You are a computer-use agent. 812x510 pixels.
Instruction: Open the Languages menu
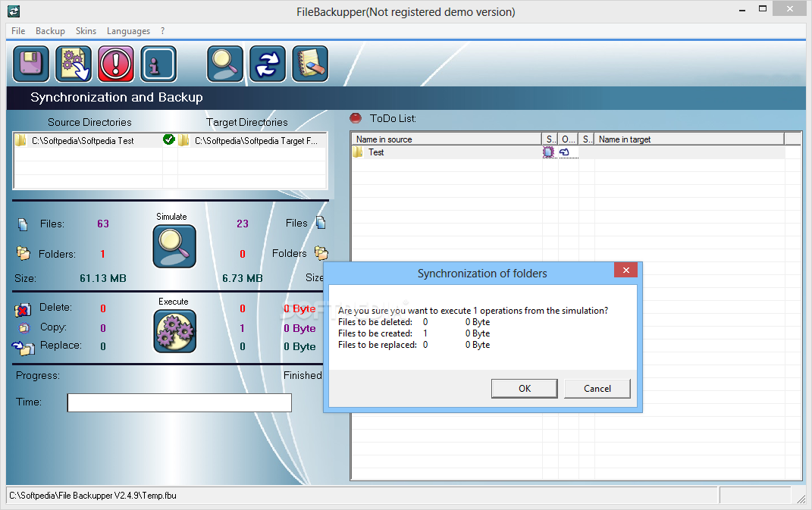point(128,31)
